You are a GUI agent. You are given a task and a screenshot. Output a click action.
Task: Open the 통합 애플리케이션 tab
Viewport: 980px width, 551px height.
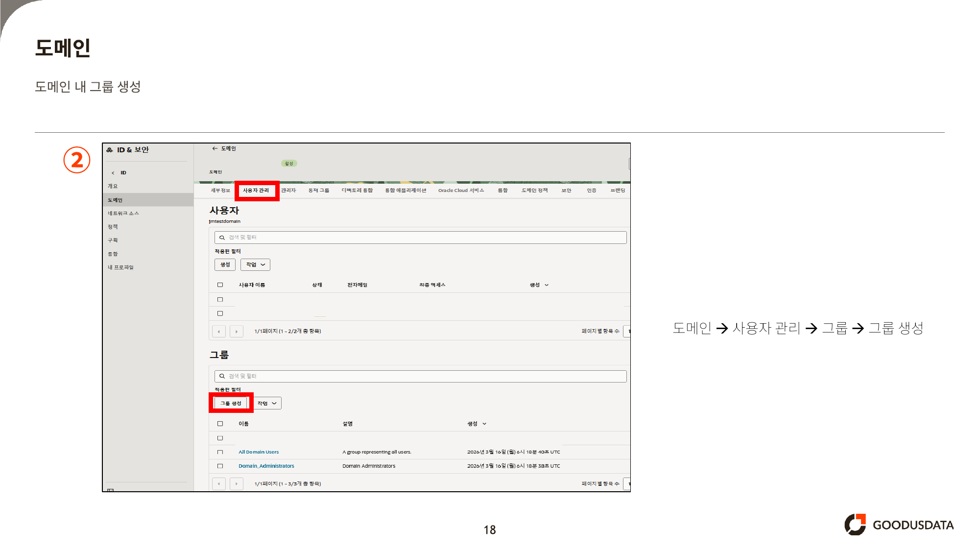(406, 191)
